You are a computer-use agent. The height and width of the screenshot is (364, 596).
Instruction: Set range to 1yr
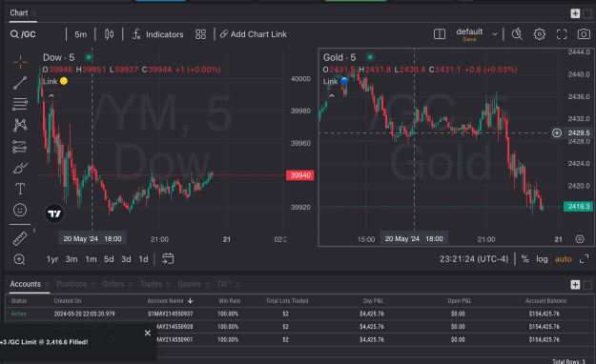(52, 259)
